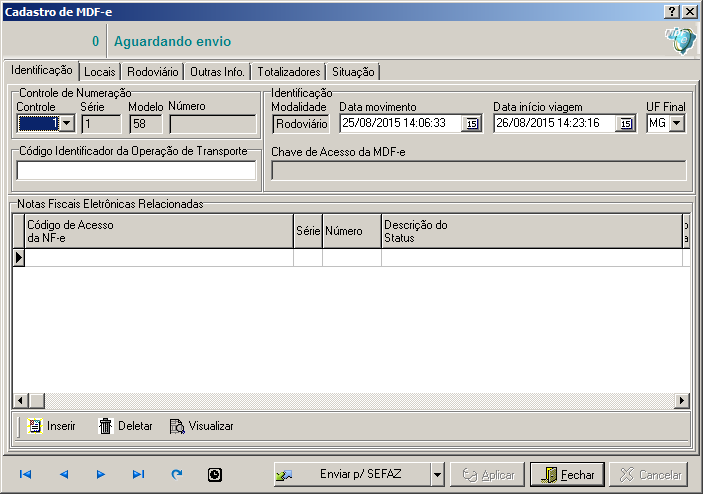This screenshot has width=703, height=494.
Task: Jump to the last record
Action: pos(139,474)
